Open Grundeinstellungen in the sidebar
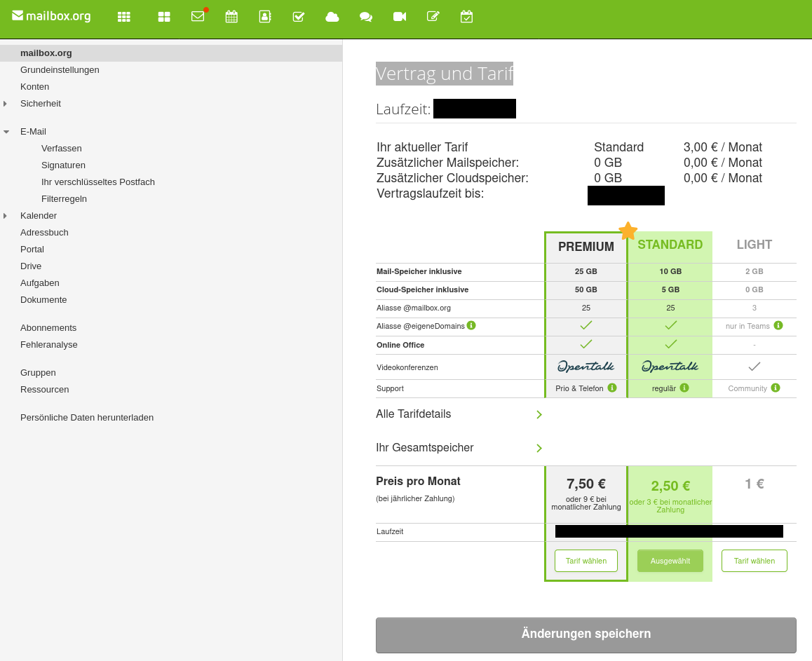Screen dimensions: 812x661 [x=60, y=70]
